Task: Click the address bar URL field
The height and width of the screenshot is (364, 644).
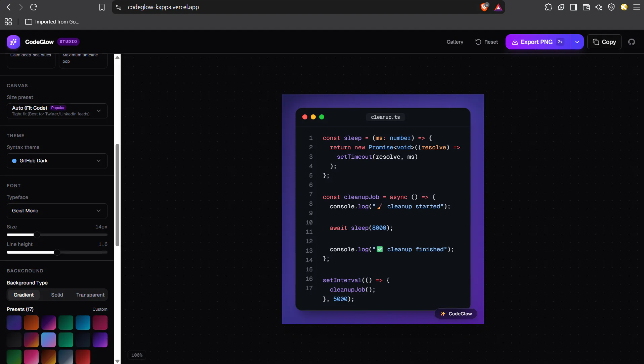Action: coord(296,7)
